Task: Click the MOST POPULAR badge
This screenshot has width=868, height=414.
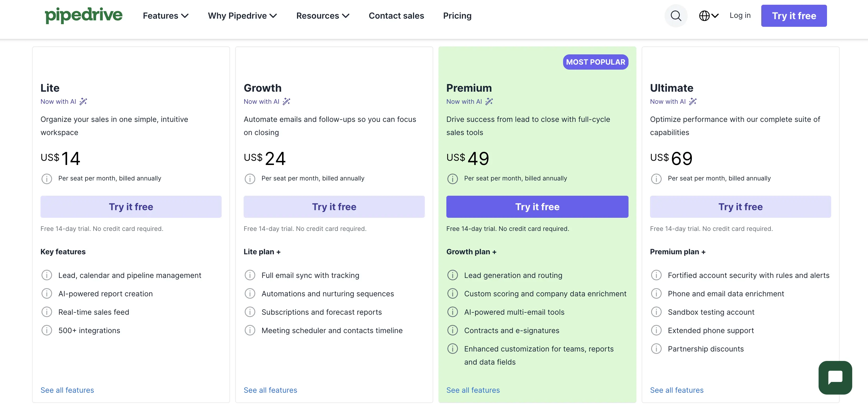Action: coord(595,62)
